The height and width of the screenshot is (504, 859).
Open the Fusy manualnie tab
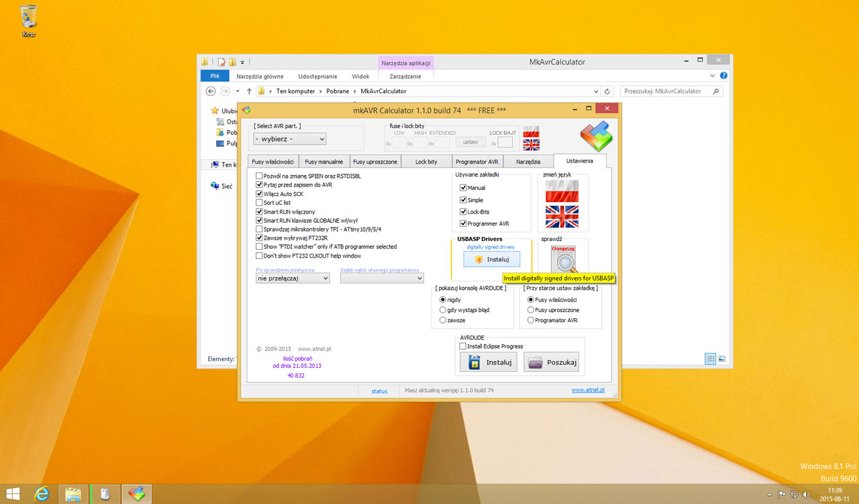tap(324, 162)
